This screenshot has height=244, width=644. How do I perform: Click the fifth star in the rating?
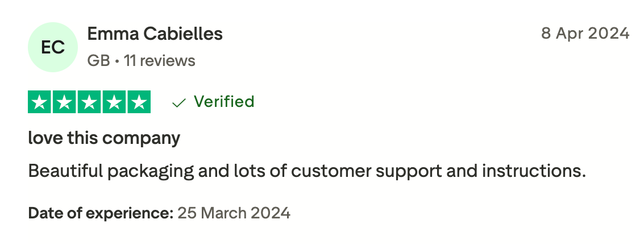[x=139, y=102]
